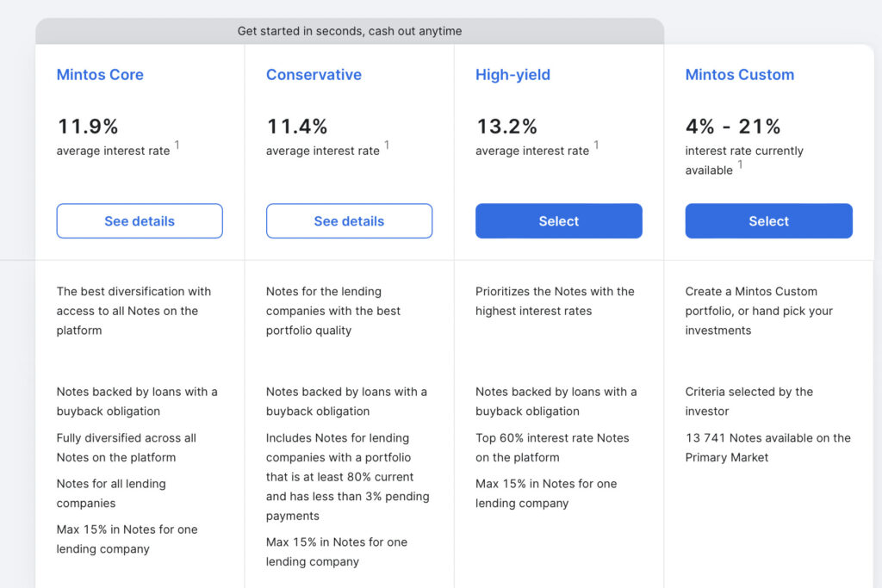The image size is (882, 588).
Task: Click '13 741 Notes available on the Primary Market'
Action: (767, 448)
